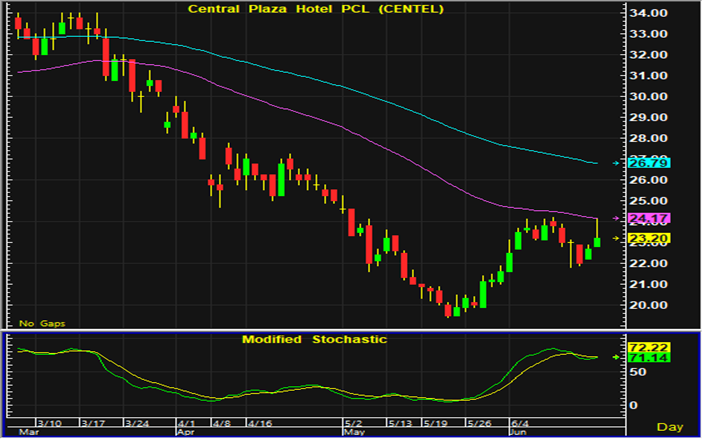The image size is (703, 439).
Task: Click the green 71.14 stochastic value
Action: tap(649, 358)
